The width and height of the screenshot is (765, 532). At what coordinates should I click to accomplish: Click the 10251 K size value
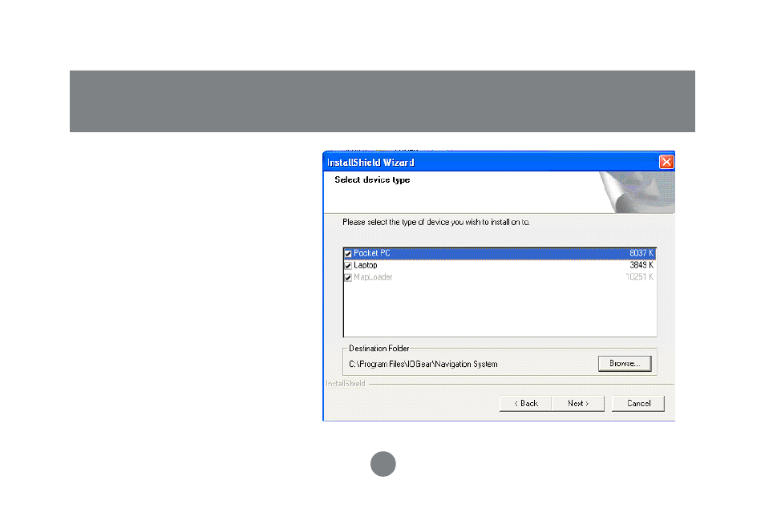coord(640,277)
